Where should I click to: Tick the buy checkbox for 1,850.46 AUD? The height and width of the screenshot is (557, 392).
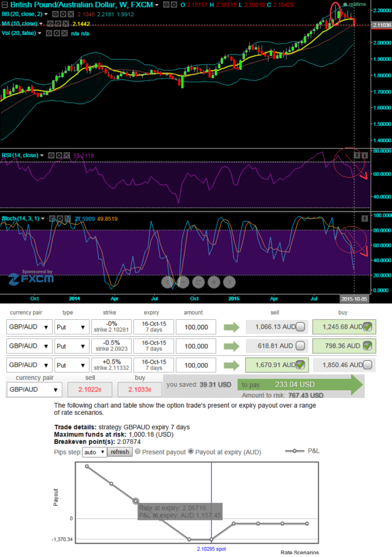pyautogui.click(x=368, y=365)
